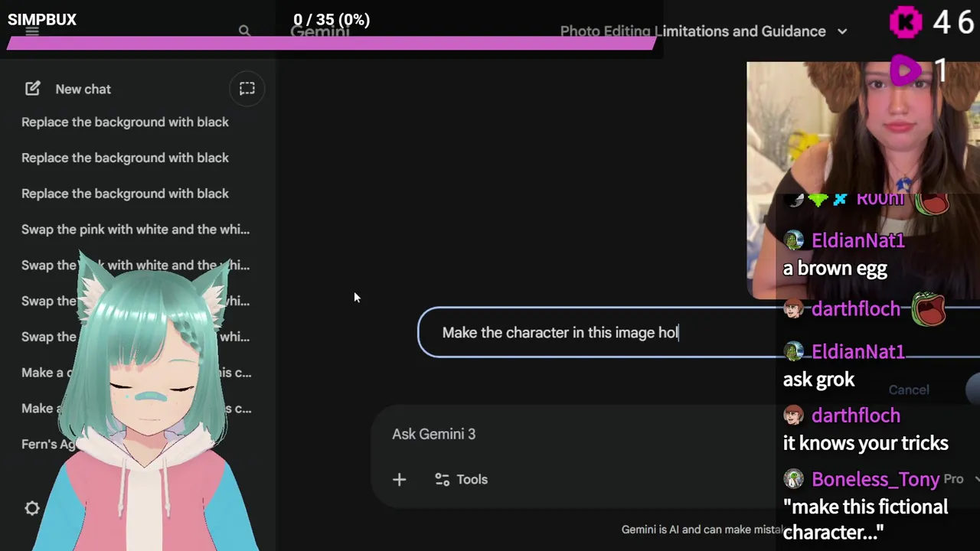Click the New chat label
980x551 pixels.
click(83, 89)
